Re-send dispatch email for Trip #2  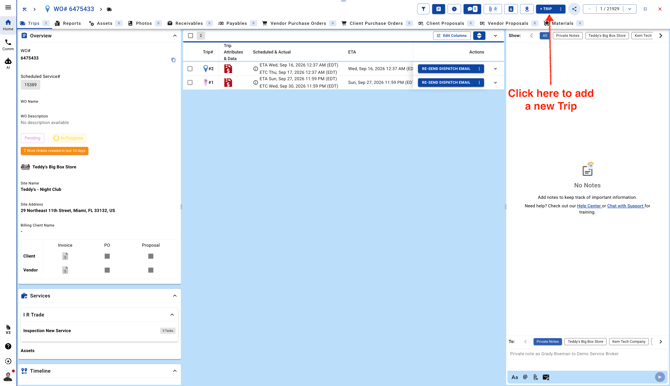point(446,69)
